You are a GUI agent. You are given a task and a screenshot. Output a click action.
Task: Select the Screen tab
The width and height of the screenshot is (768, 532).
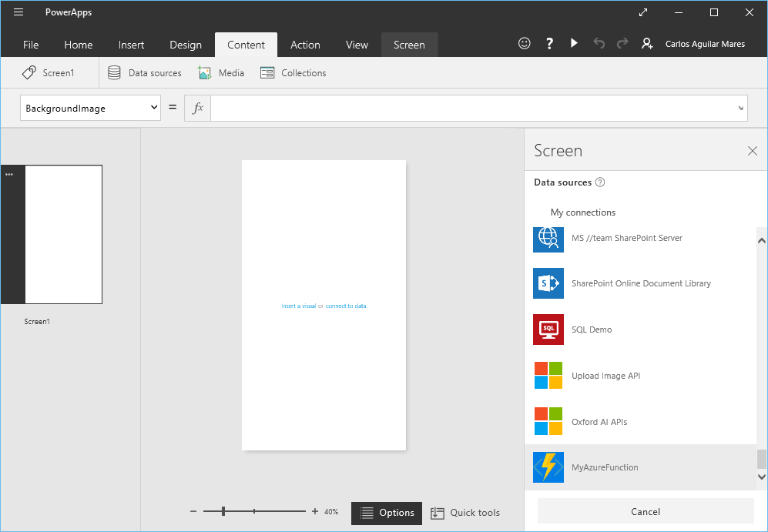[410, 45]
